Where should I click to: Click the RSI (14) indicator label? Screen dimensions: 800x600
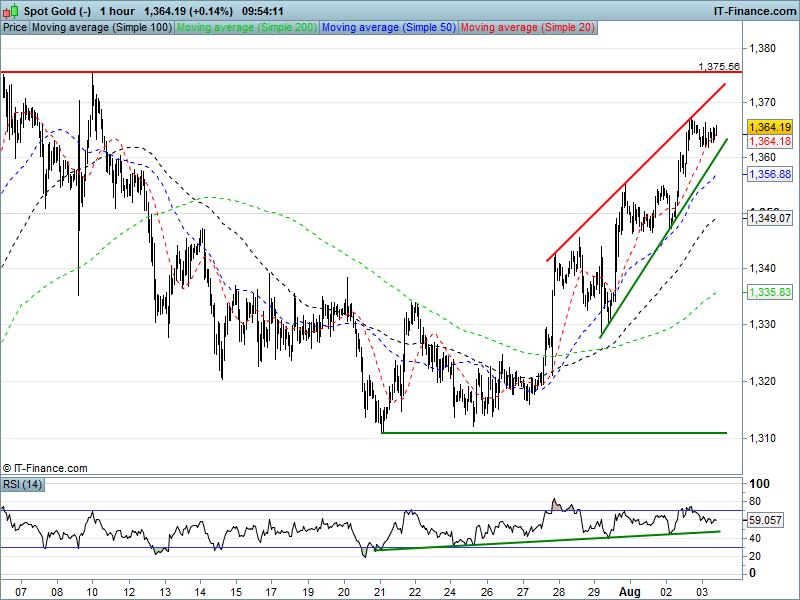pyautogui.click(x=22, y=484)
